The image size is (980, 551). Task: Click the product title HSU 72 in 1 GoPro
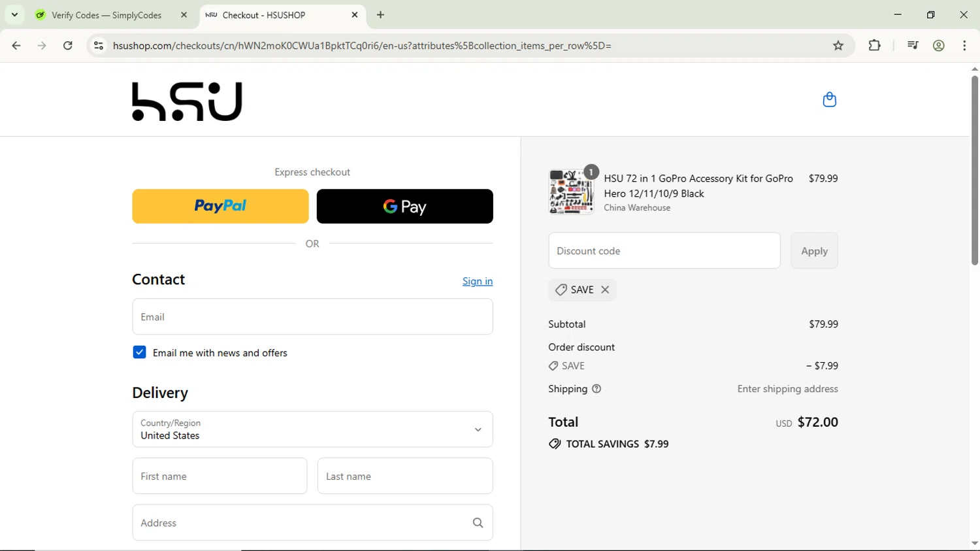click(698, 186)
